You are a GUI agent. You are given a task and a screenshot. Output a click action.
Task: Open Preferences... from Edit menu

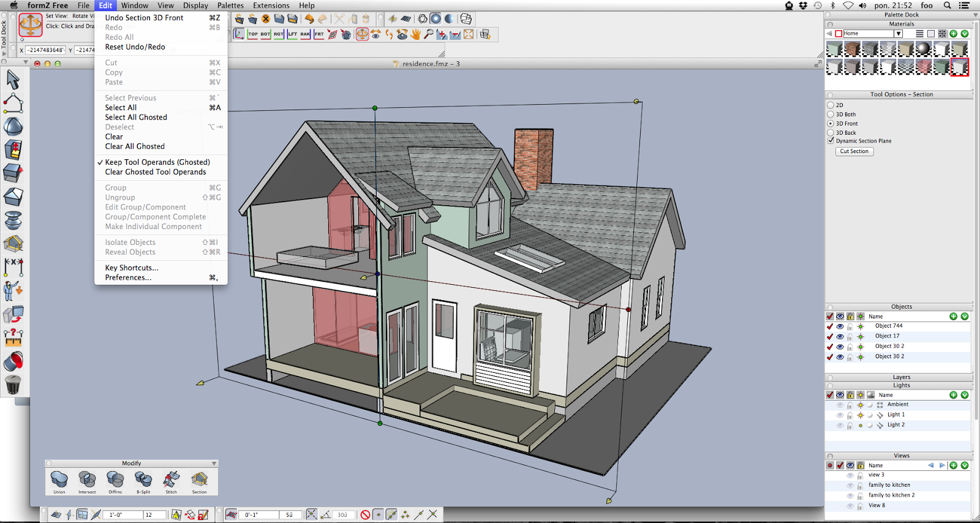[161, 277]
